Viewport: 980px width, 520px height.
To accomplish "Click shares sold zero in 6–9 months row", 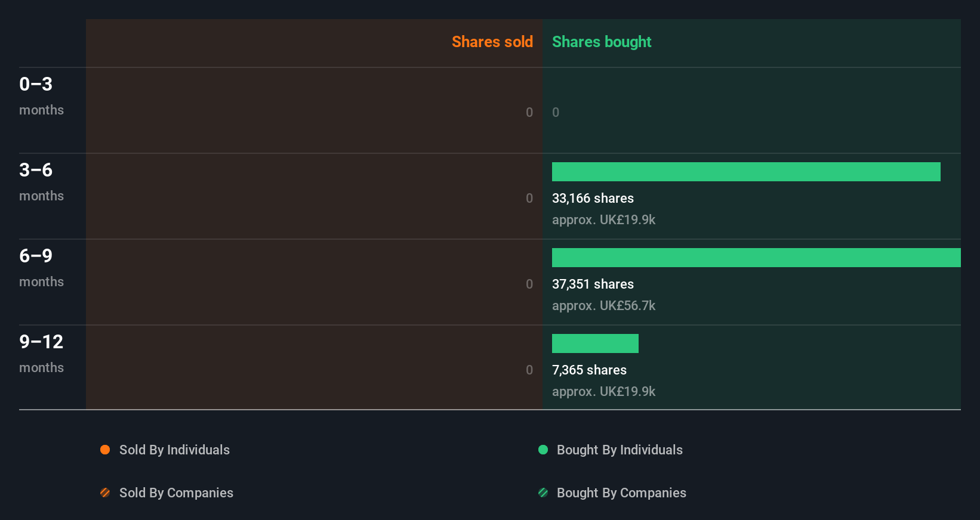I will click(529, 284).
